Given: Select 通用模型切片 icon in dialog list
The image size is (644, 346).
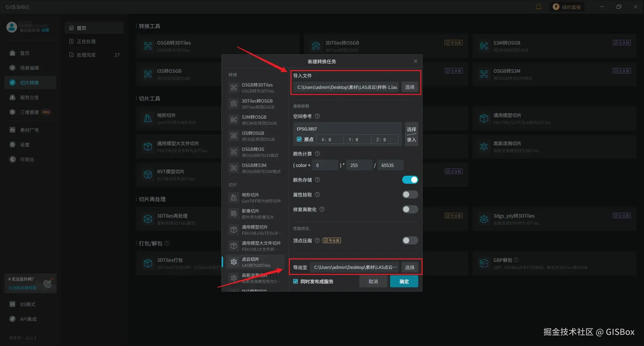Looking at the screenshot, I should pos(234,230).
